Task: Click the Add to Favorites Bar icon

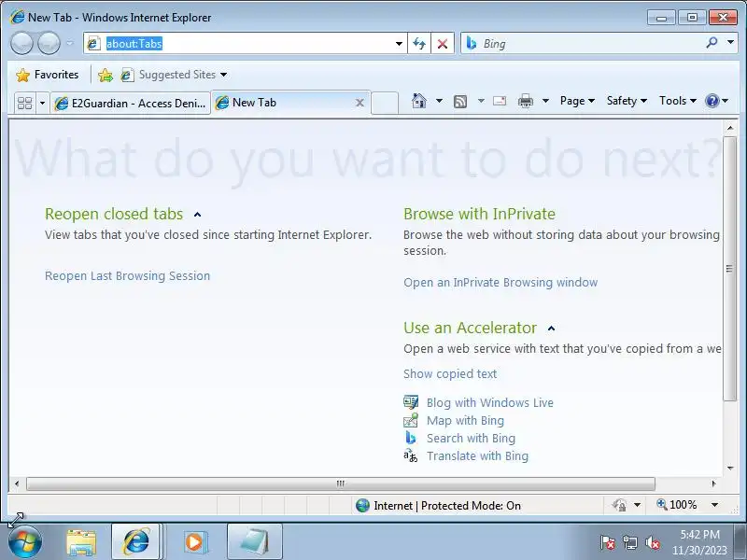Action: coord(106,75)
